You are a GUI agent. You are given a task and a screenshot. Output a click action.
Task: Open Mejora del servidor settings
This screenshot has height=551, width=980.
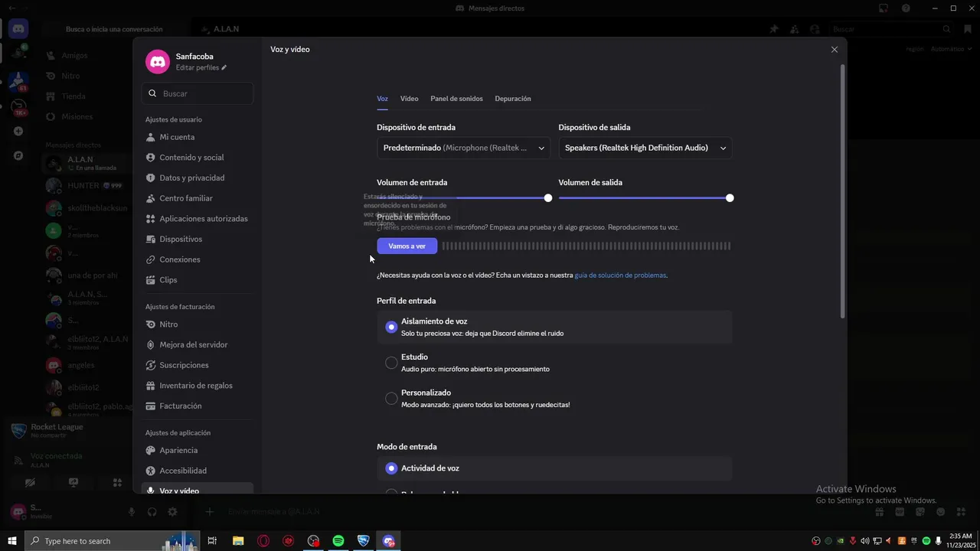[198, 344]
